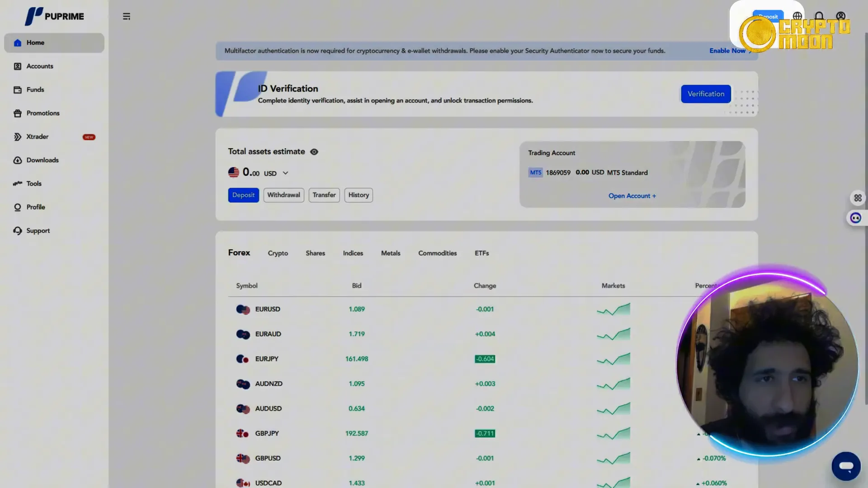Click the GBPUSD flag icon
Screen dimensions: 868x488
[243, 459]
